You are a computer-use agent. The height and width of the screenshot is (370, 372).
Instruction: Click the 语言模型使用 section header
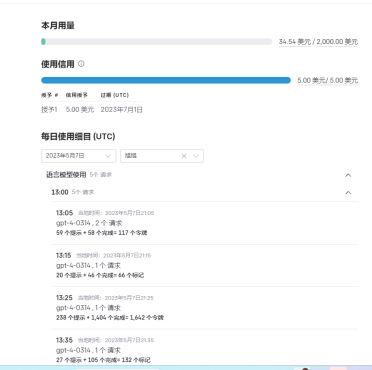[x=66, y=175]
